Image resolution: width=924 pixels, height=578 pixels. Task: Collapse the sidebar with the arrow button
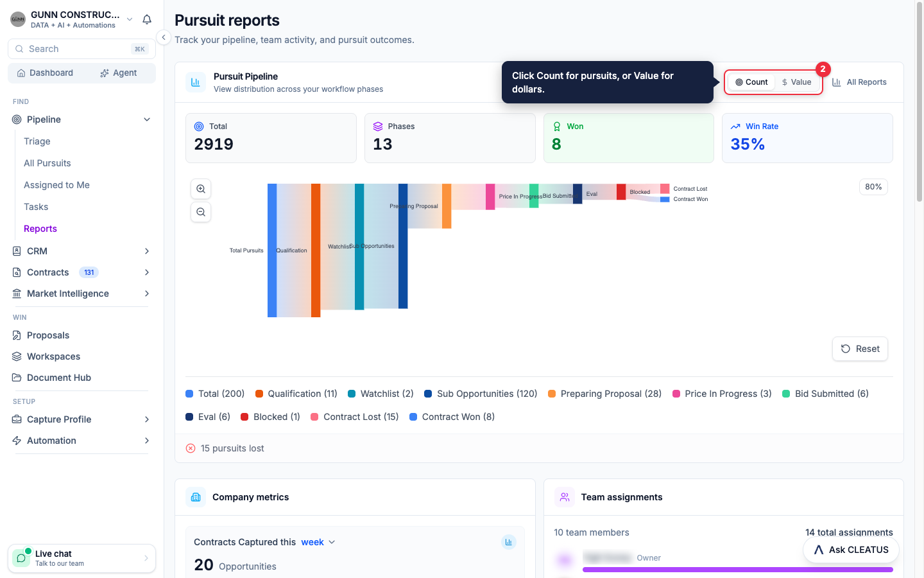click(164, 37)
